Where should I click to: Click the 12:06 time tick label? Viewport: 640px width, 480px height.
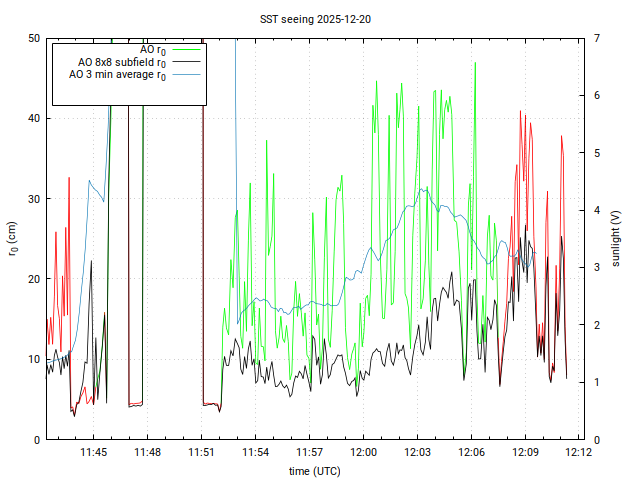point(471,453)
